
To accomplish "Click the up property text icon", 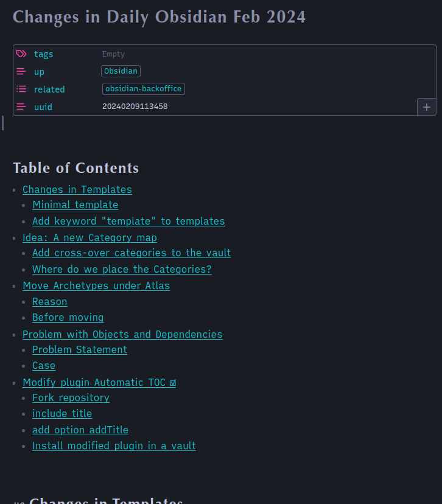I will 21,71.
